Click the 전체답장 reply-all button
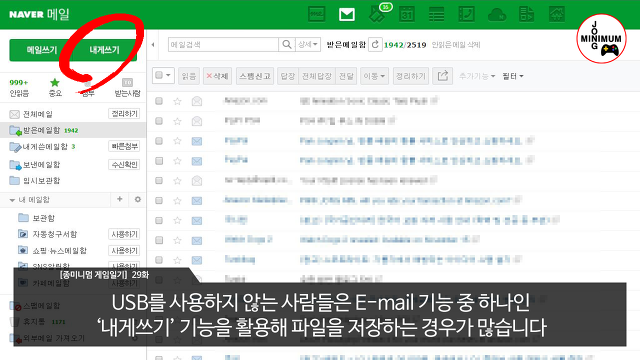 (x=317, y=76)
